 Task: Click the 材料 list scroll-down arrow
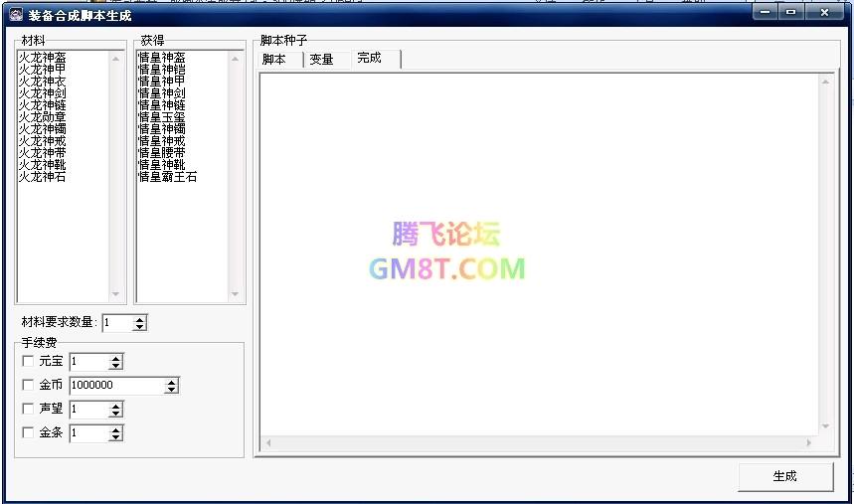coord(115,294)
